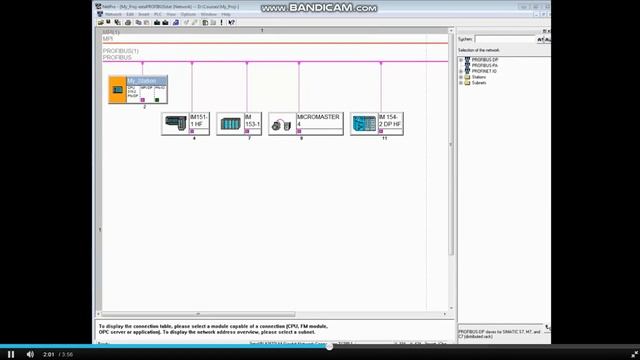Click the MICROMASTER 4 label
The image size is (640, 360).
coord(319,120)
